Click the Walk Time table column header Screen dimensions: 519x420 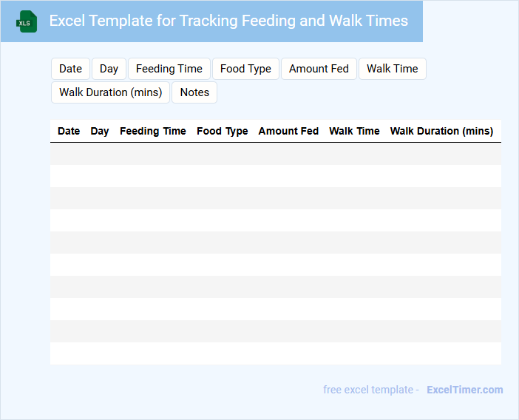354,131
